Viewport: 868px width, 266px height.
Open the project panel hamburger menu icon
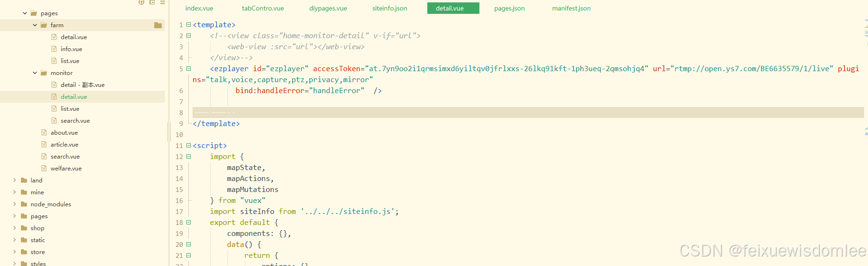tap(163, 2)
